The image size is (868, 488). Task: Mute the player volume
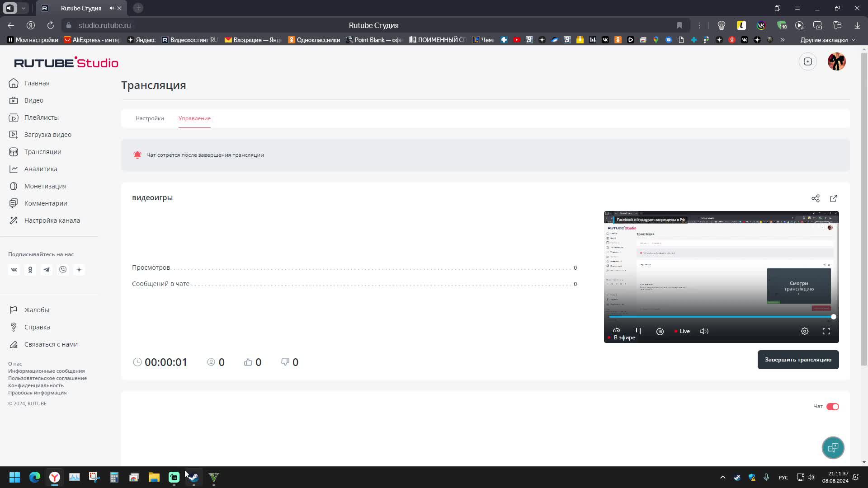click(x=704, y=331)
